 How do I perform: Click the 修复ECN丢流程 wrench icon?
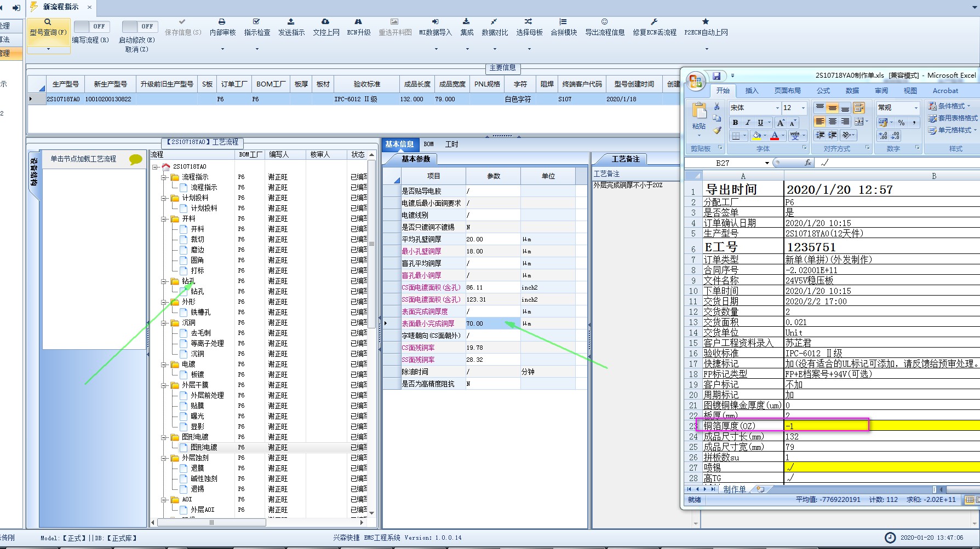pos(654,22)
